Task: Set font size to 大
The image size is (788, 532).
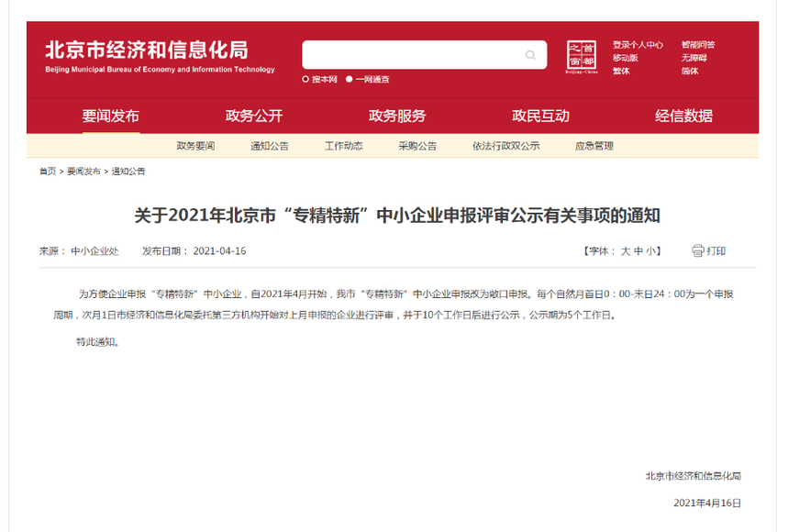Action: [x=626, y=250]
